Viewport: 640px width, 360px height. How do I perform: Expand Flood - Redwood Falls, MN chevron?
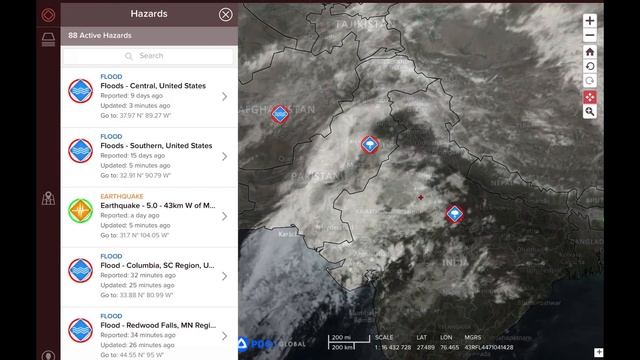224,336
